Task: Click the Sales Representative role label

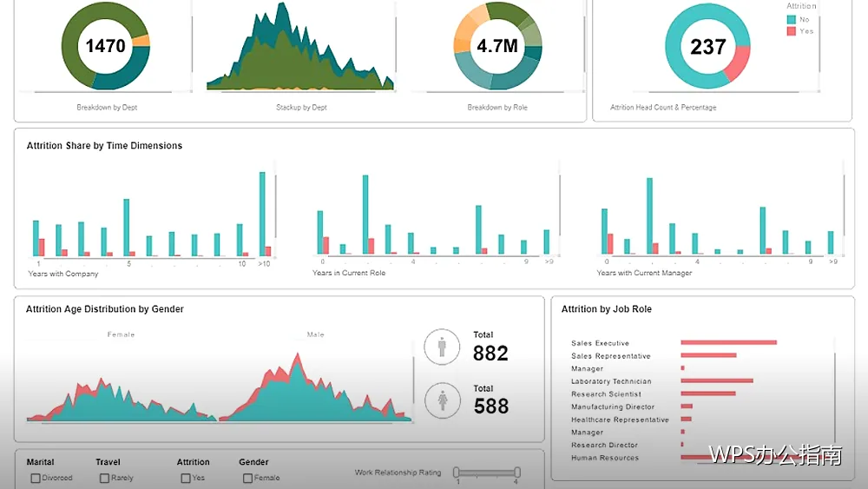Action: point(610,356)
